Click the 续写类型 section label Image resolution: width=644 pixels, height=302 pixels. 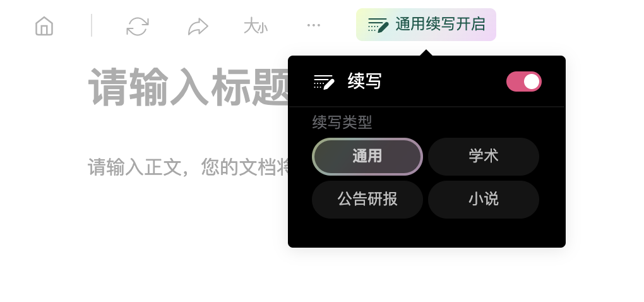point(342,123)
